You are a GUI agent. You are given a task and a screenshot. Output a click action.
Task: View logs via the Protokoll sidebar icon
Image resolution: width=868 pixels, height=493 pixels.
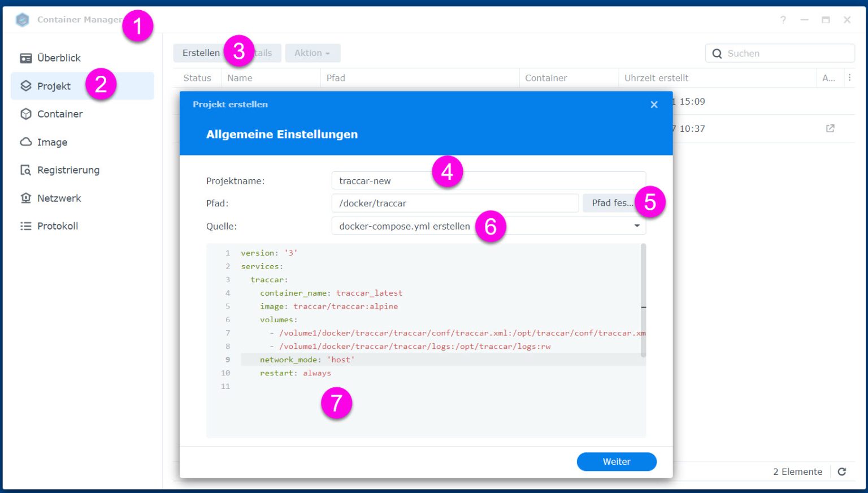pos(25,226)
